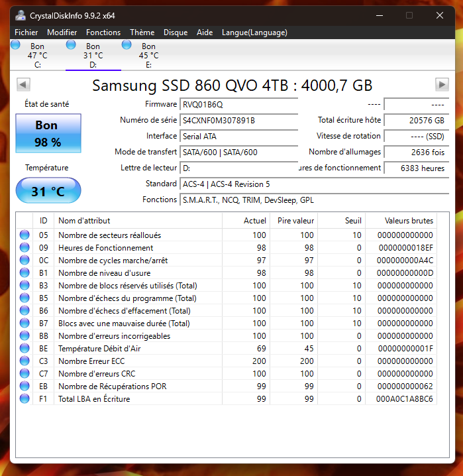This screenshot has height=476, width=463.
Task: Click the Valeurs brutes column header
Action: 409,221
